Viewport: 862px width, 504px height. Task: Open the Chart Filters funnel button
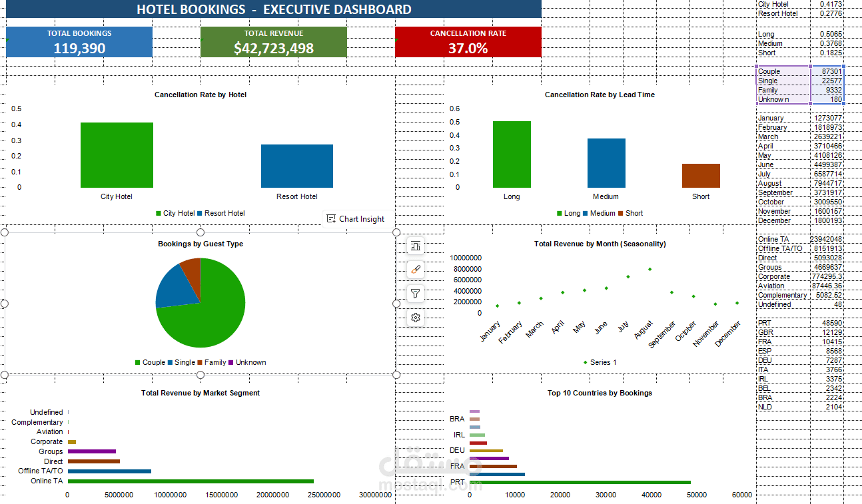click(416, 294)
